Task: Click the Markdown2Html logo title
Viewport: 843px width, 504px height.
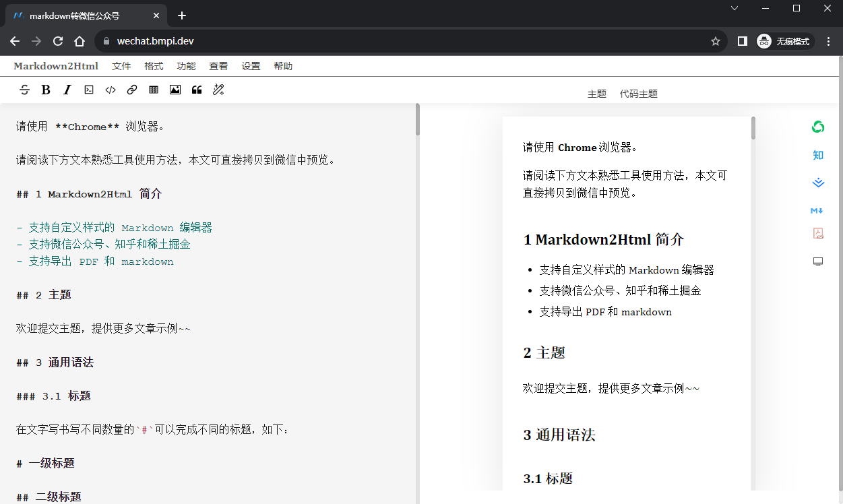Action: 56,66
